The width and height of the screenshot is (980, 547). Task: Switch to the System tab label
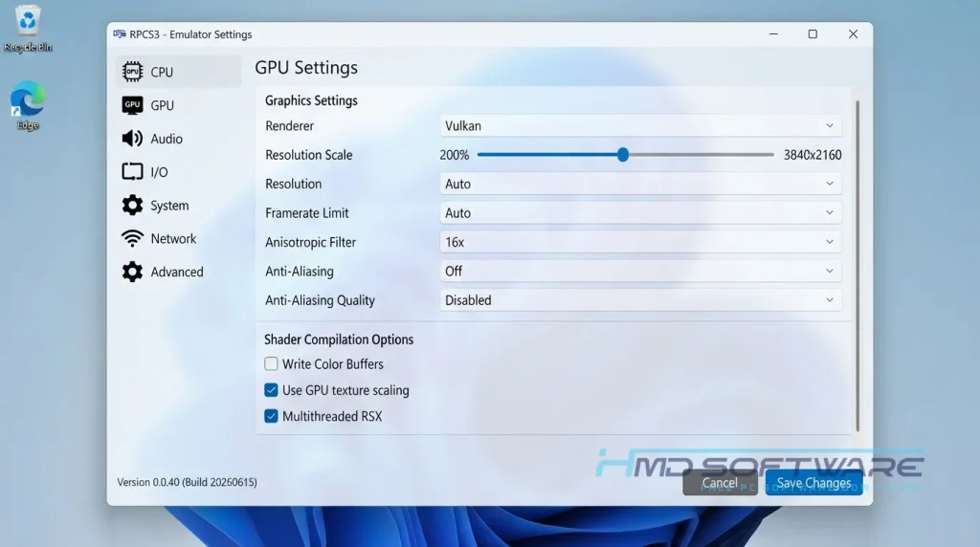[x=169, y=206]
